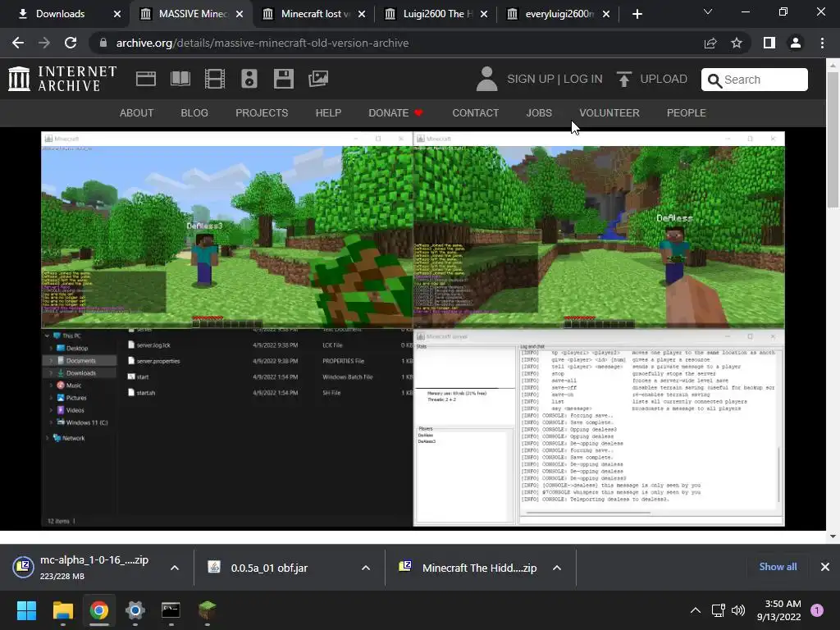This screenshot has width=840, height=630.
Task: Click the Internet Archive logo
Action: 62,79
